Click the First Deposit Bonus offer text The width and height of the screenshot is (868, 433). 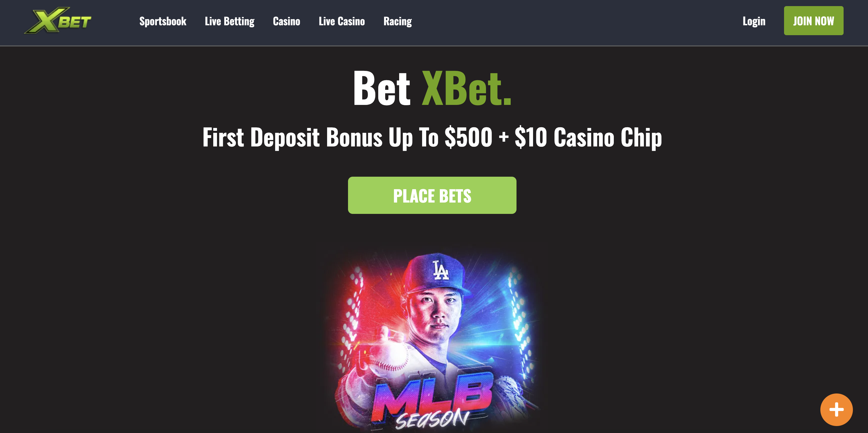(x=432, y=137)
